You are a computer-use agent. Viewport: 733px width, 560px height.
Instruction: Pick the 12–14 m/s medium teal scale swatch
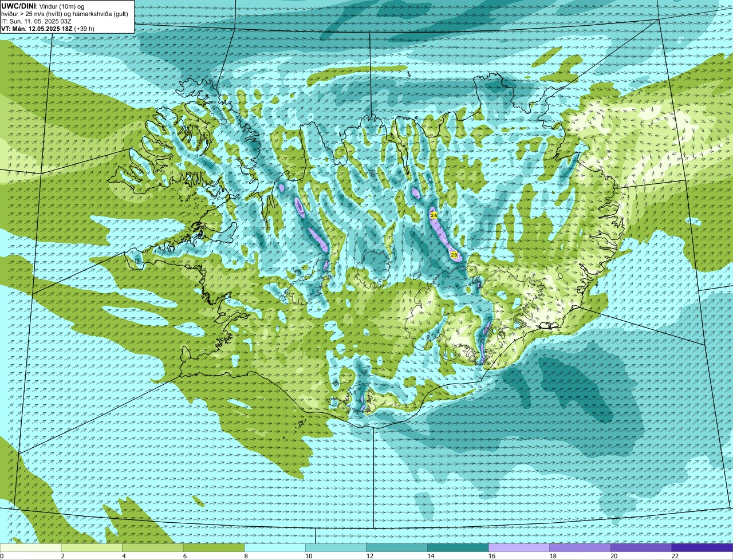(x=397, y=547)
